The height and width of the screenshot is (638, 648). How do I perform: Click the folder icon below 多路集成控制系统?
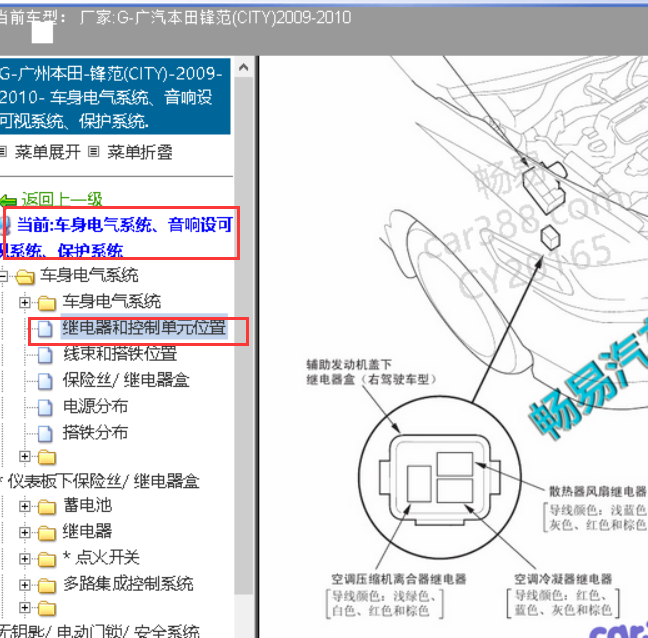pos(47,608)
